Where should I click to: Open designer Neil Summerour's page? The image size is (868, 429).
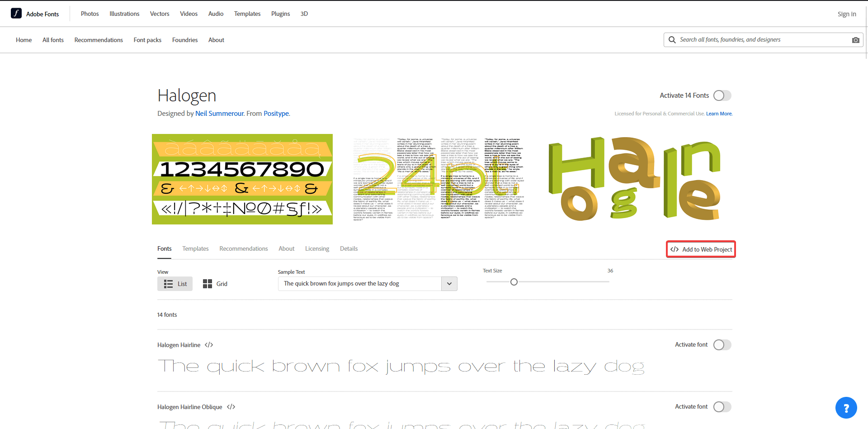pos(219,114)
